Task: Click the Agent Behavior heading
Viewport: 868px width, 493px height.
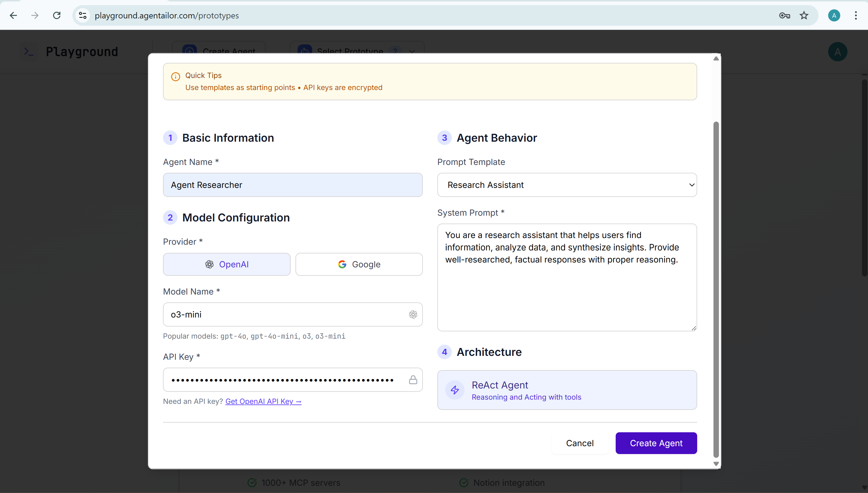Action: point(496,138)
